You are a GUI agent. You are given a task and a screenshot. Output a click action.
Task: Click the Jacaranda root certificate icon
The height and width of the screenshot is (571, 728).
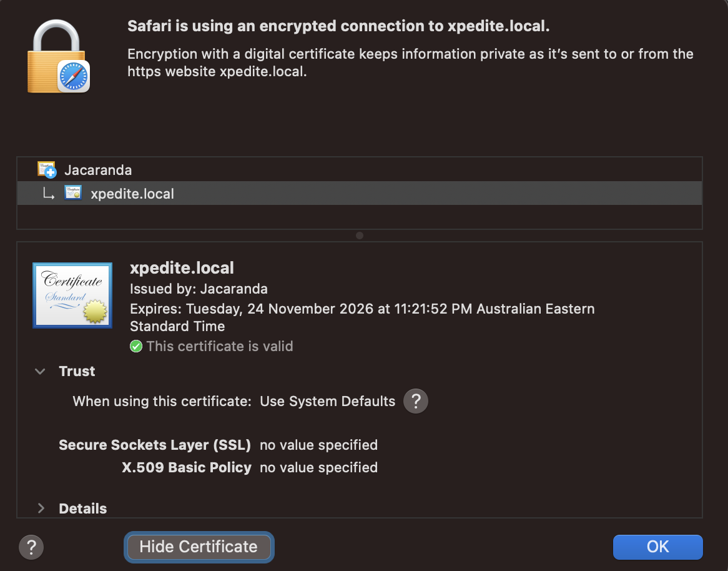tap(47, 169)
